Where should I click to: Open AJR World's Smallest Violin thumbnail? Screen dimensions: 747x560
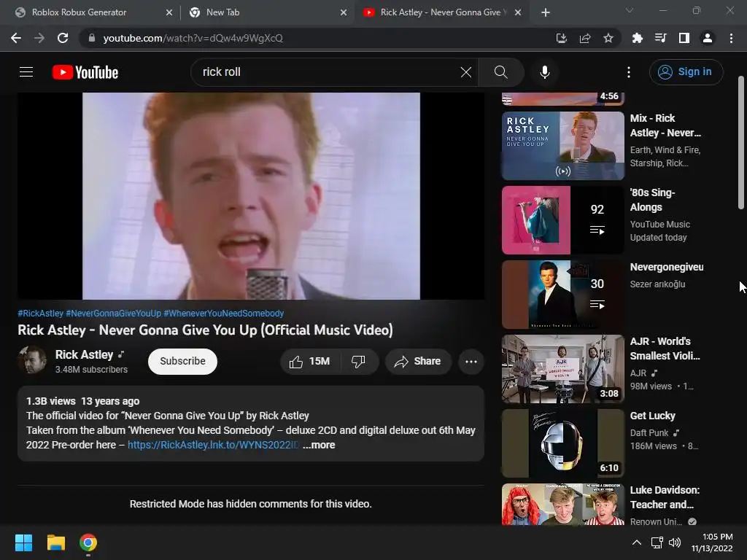coord(562,368)
